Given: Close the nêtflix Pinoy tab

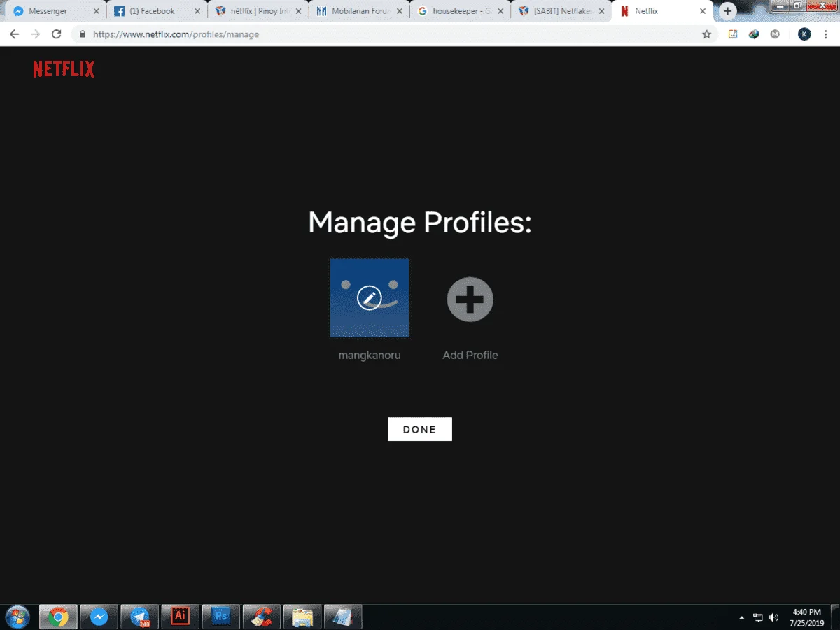Looking at the screenshot, I should coord(298,11).
